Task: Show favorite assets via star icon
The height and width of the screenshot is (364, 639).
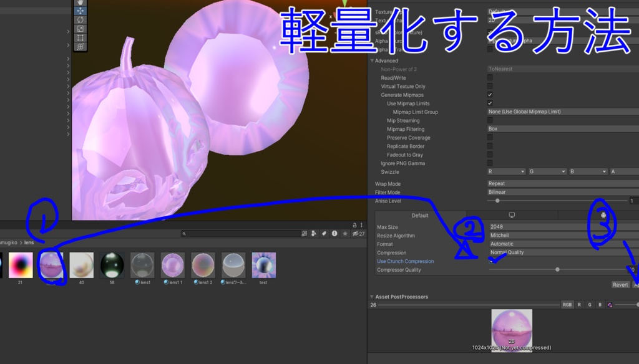Action: click(x=345, y=234)
